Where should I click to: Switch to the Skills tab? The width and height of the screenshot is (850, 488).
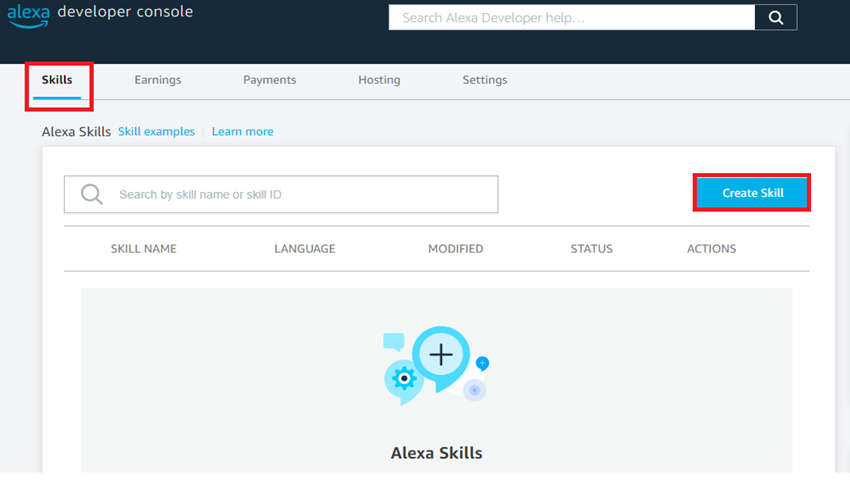click(x=57, y=80)
